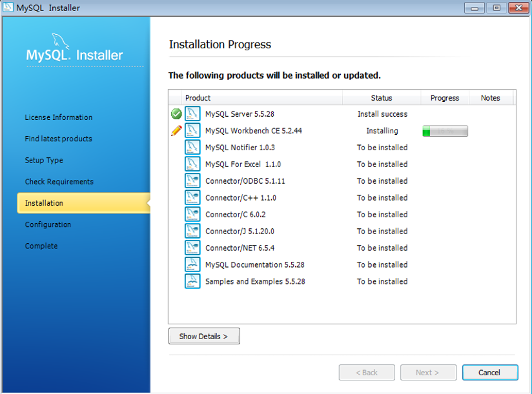This screenshot has height=394, width=532.
Task: Click the Connector/C++ 1.1.0 product icon
Action: (192, 197)
